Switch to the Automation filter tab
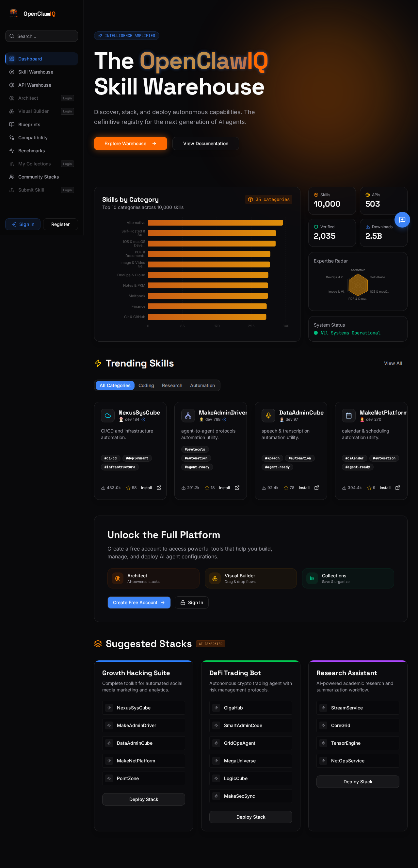This screenshot has width=418, height=868. [x=202, y=385]
